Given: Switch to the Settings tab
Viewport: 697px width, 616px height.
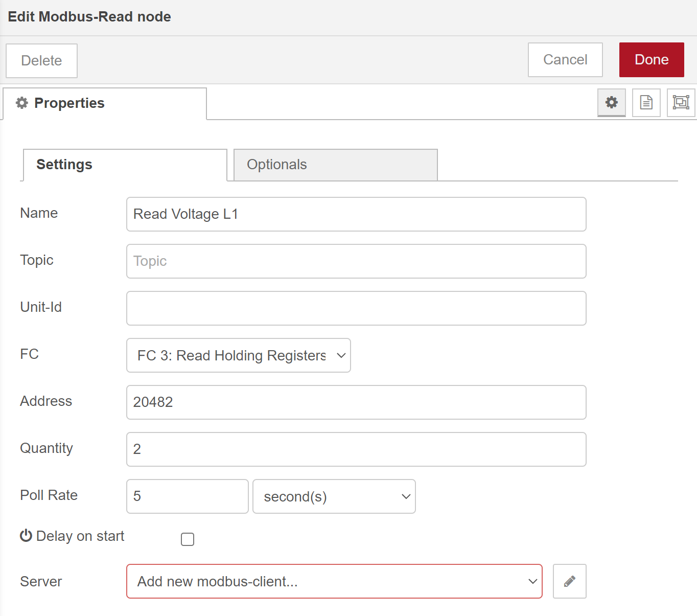Looking at the screenshot, I should point(124,165).
